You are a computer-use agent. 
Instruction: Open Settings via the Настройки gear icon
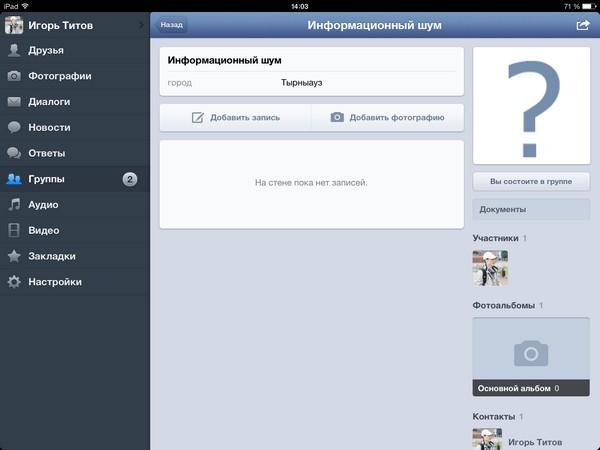point(14,282)
